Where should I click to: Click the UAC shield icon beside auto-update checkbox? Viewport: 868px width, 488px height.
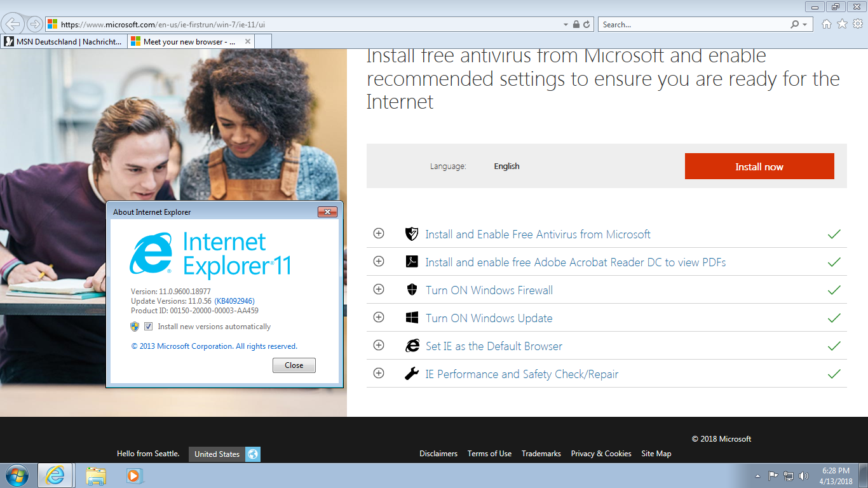coord(135,327)
